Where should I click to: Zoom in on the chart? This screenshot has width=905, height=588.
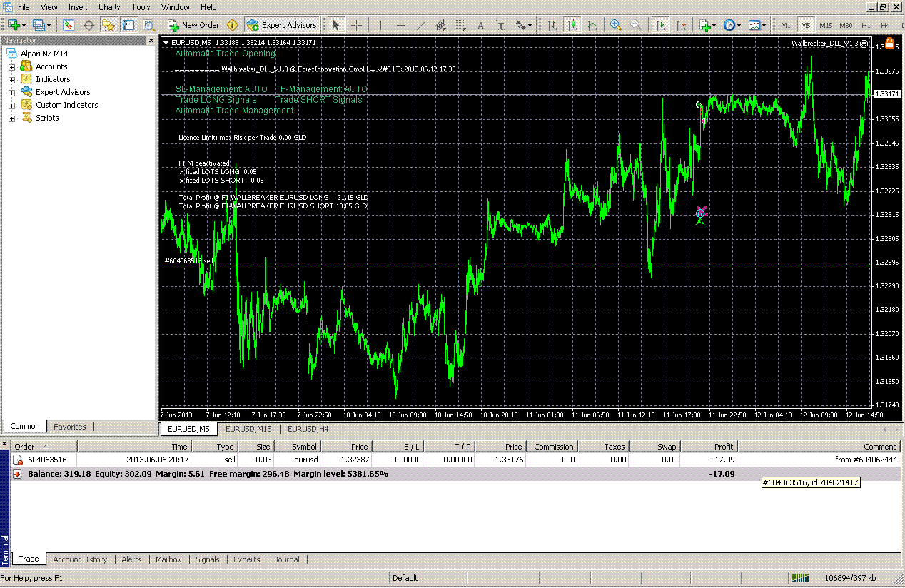click(615, 25)
